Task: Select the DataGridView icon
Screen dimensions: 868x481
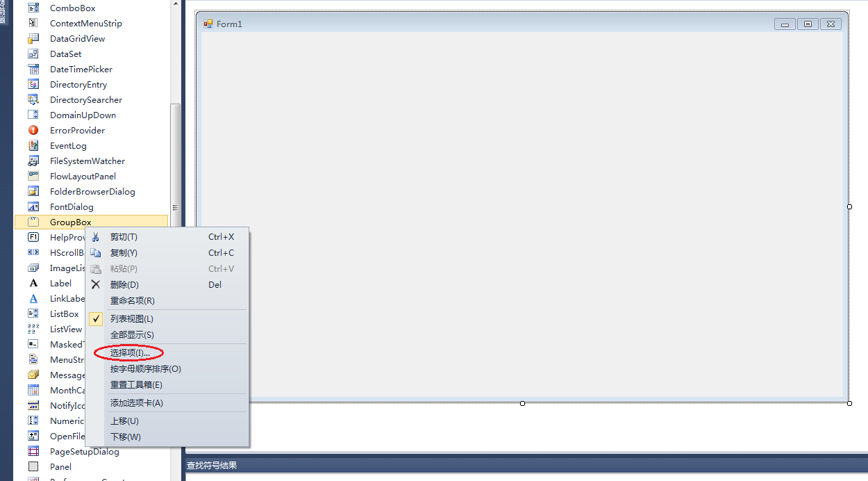Action: [33, 39]
